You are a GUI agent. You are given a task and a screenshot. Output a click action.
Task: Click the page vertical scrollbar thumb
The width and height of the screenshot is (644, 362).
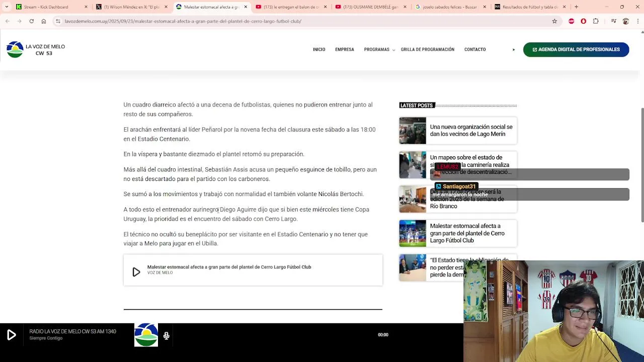click(642, 165)
